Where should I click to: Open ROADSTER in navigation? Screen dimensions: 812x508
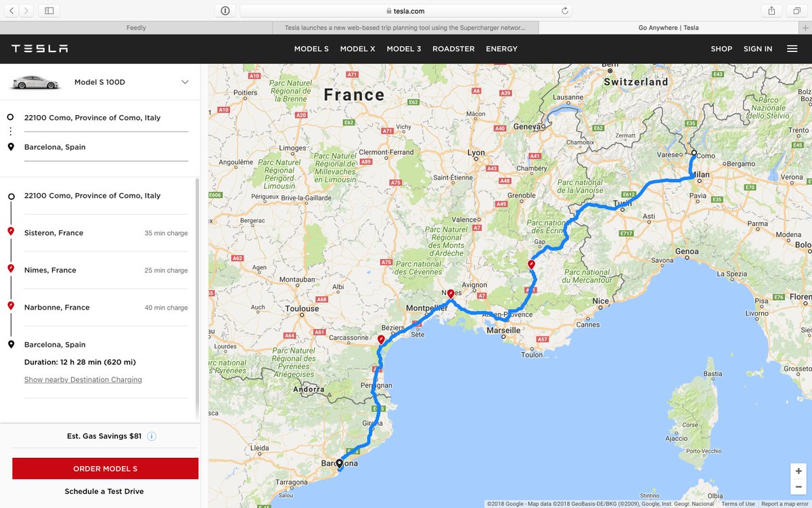(x=453, y=49)
